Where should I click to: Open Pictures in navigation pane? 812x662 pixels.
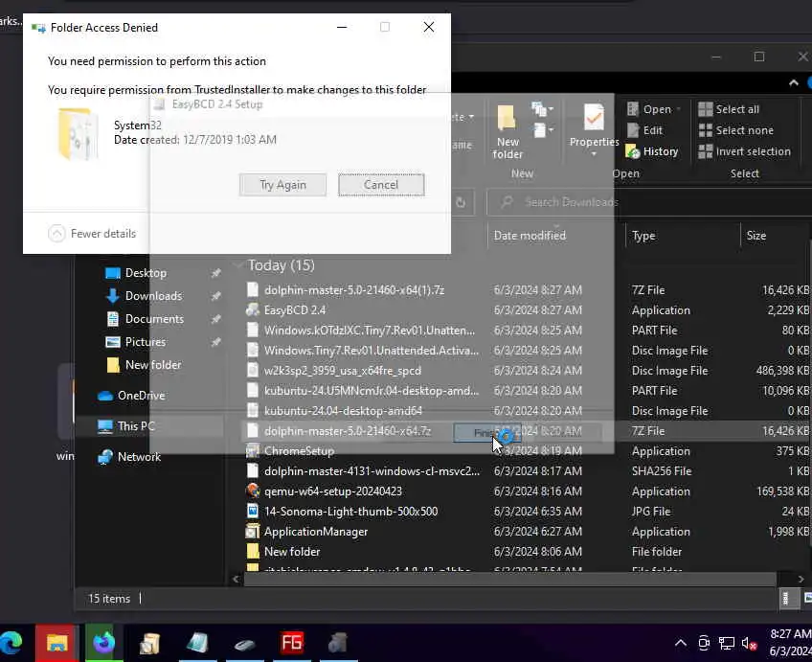146,342
